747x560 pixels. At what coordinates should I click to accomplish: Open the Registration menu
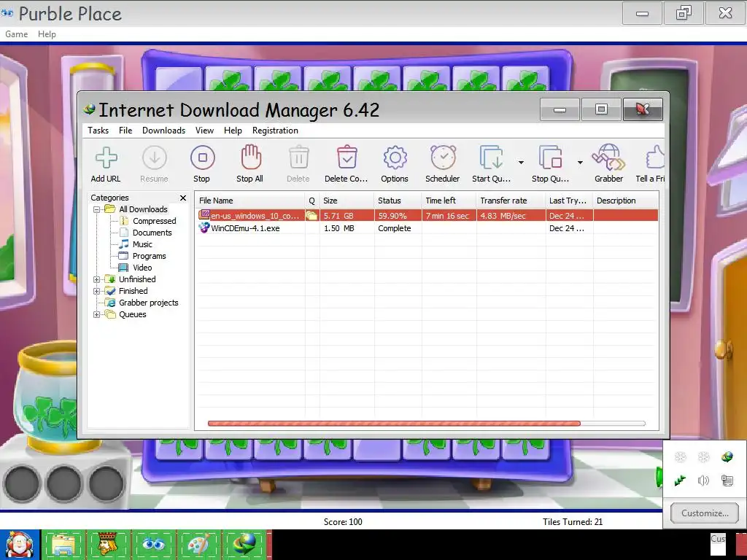(275, 131)
